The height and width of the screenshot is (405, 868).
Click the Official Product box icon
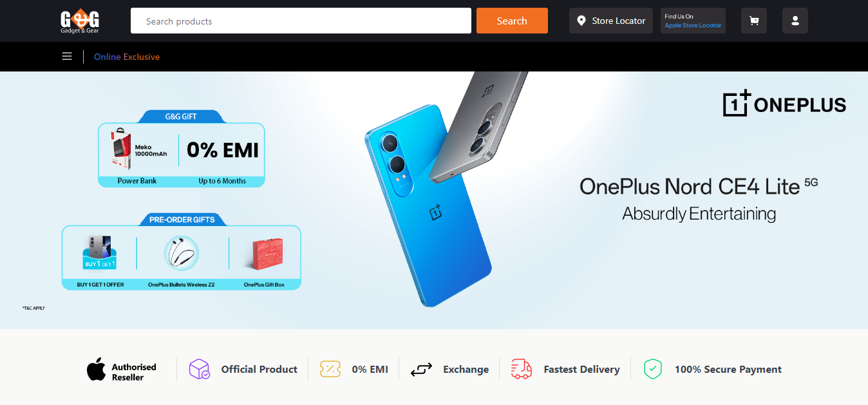(199, 369)
